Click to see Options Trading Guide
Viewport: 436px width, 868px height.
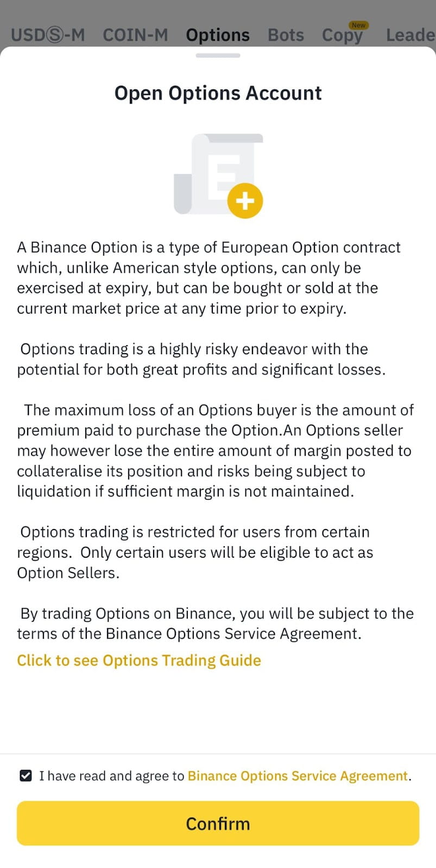[x=139, y=660]
